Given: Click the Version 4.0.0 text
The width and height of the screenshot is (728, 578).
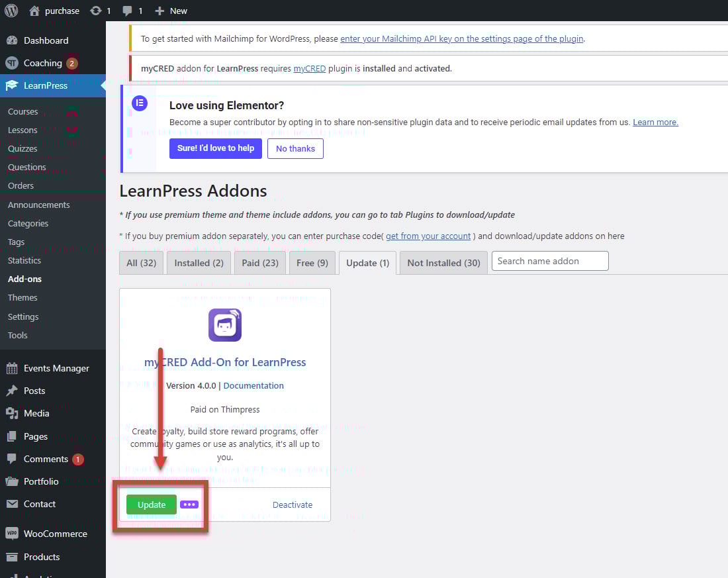Looking at the screenshot, I should (191, 385).
